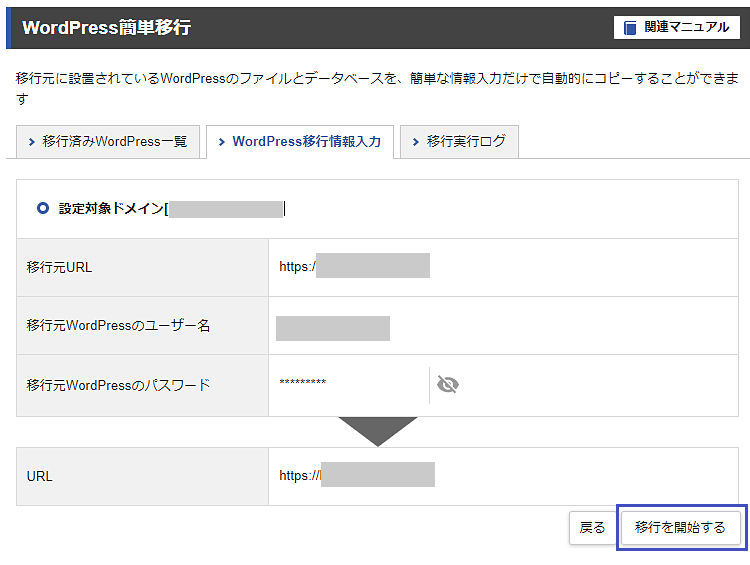Click the chevron icon in 移行実行ログ tab
750x565 pixels.
(416, 142)
